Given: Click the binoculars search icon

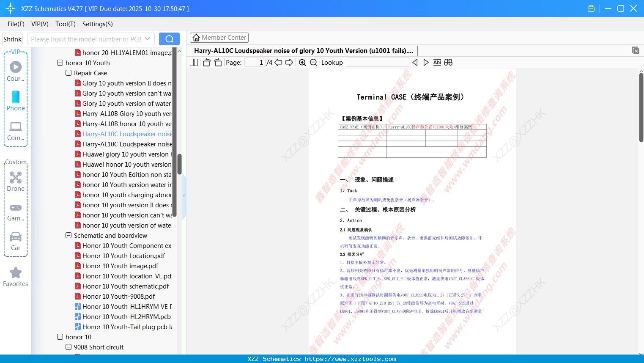Looking at the screenshot, I should tap(448, 63).
